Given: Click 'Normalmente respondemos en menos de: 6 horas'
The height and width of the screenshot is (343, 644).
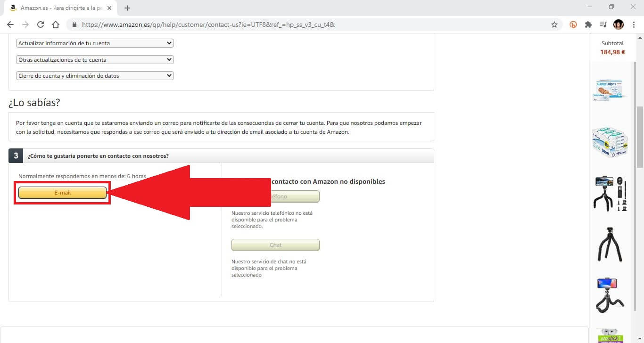Looking at the screenshot, I should click(x=82, y=176).
